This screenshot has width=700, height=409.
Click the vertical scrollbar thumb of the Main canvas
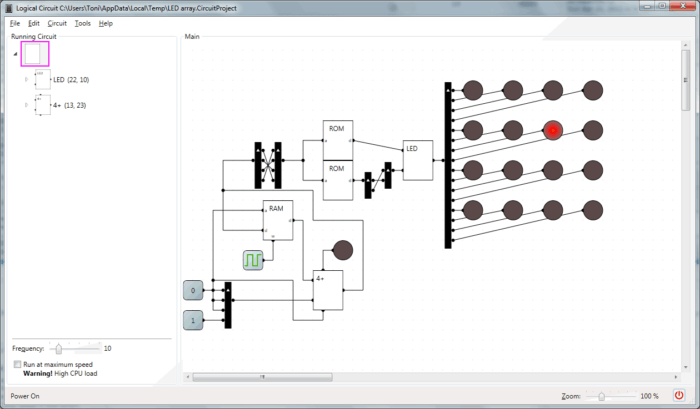tap(686, 80)
